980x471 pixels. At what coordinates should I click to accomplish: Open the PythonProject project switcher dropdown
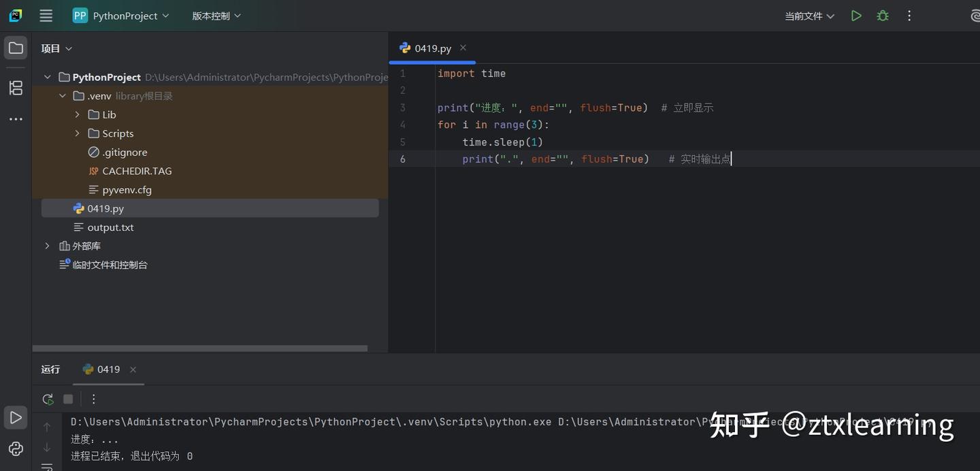click(x=121, y=15)
